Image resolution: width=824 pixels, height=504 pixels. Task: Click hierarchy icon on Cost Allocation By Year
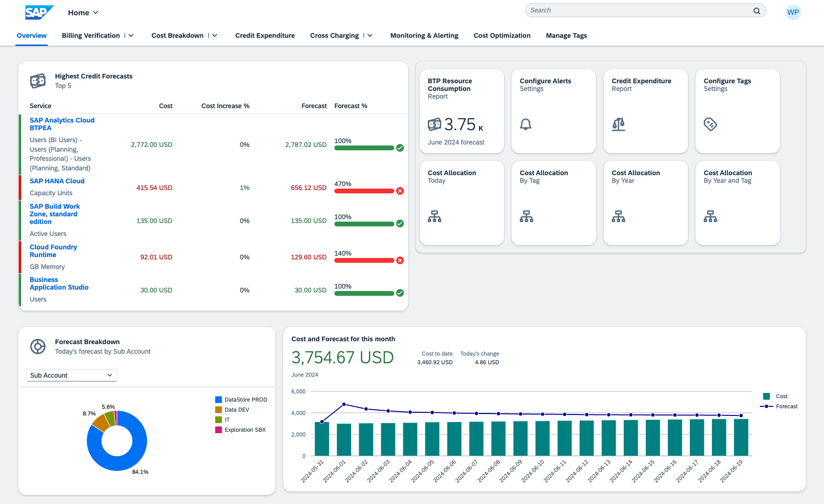coord(618,216)
